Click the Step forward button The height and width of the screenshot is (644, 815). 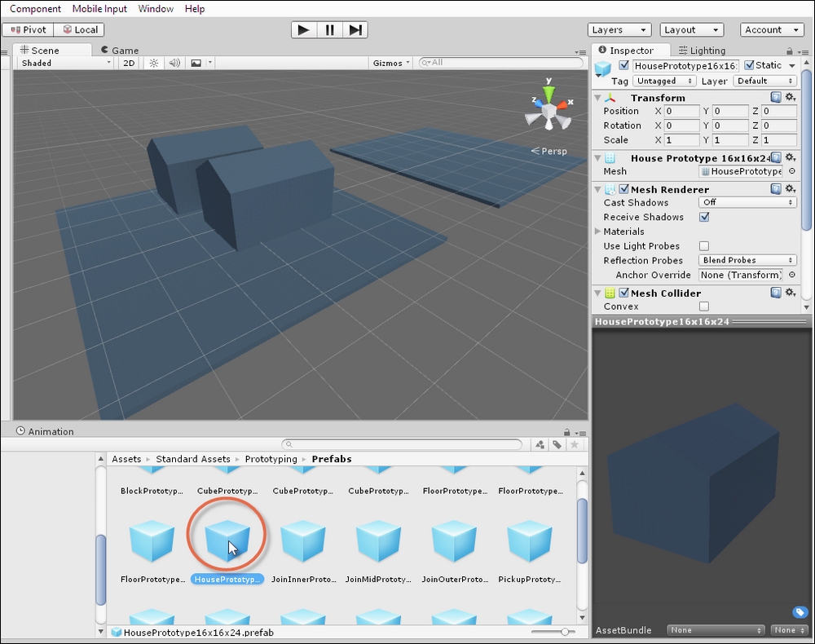click(355, 30)
